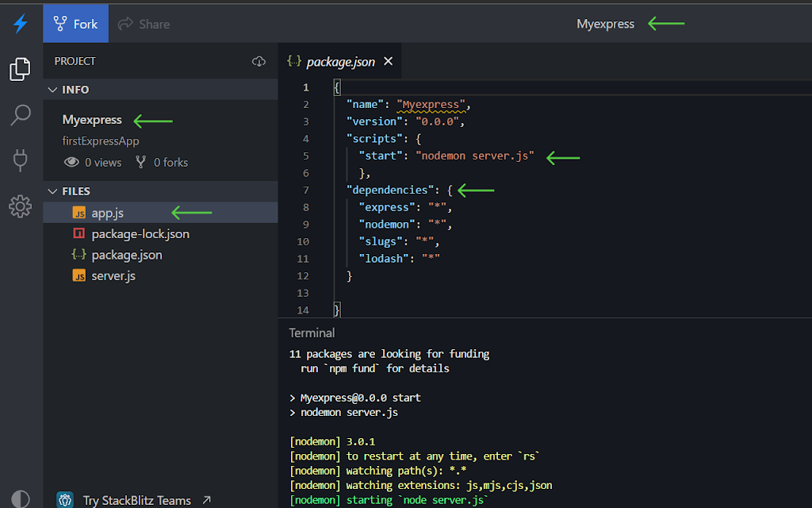
Task: Click the StackBlitz Teams icon
Action: point(65,500)
